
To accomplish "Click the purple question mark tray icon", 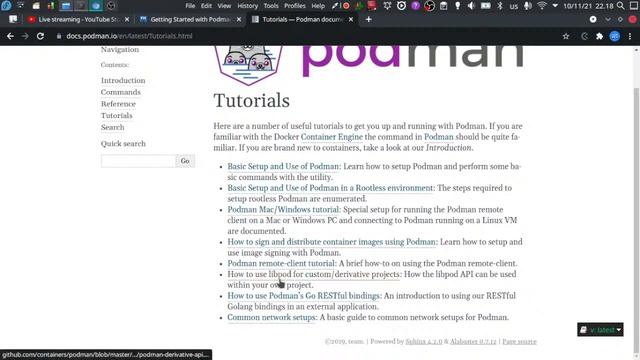I will 416,6.
